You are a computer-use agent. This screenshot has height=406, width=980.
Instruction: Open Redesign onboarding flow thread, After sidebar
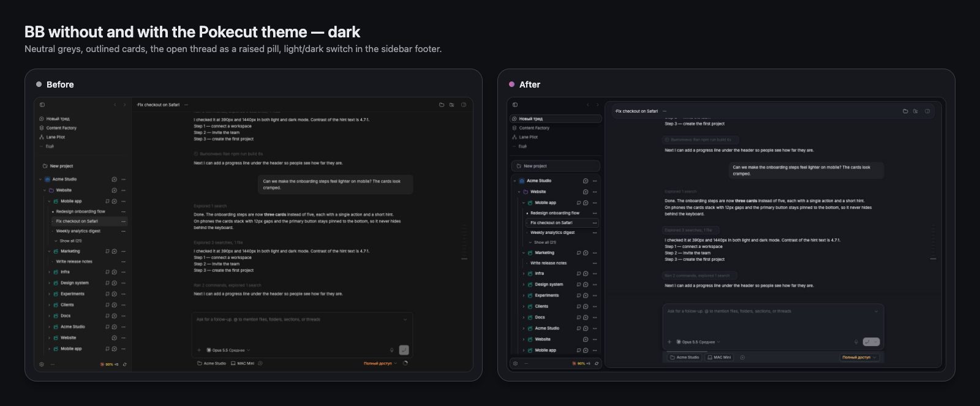555,213
